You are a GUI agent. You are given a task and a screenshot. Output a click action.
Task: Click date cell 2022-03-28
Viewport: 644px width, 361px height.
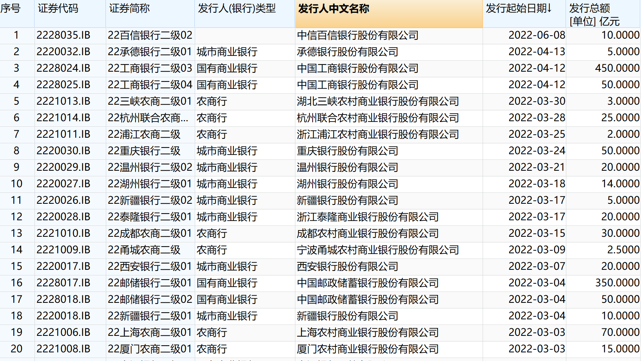537,118
